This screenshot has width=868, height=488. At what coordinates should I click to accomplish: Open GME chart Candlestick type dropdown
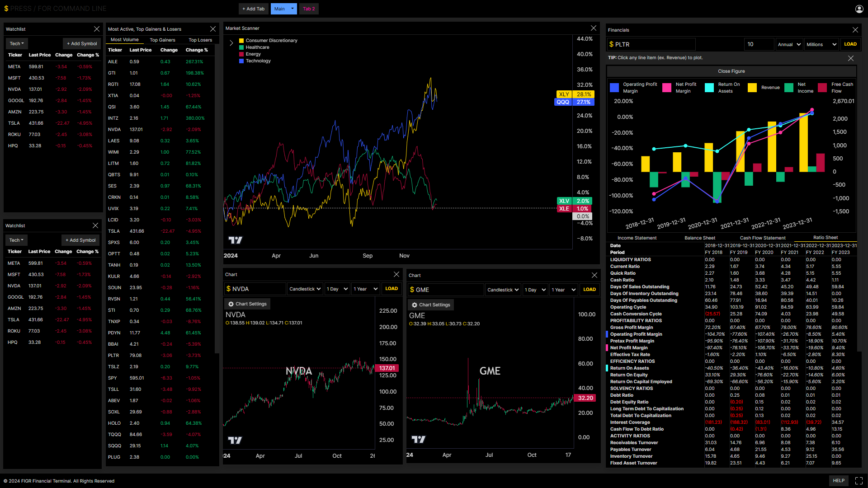tap(503, 290)
